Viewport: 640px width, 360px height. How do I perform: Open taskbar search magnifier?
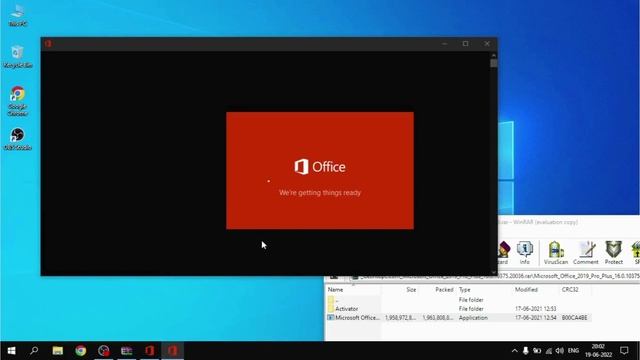(34, 351)
